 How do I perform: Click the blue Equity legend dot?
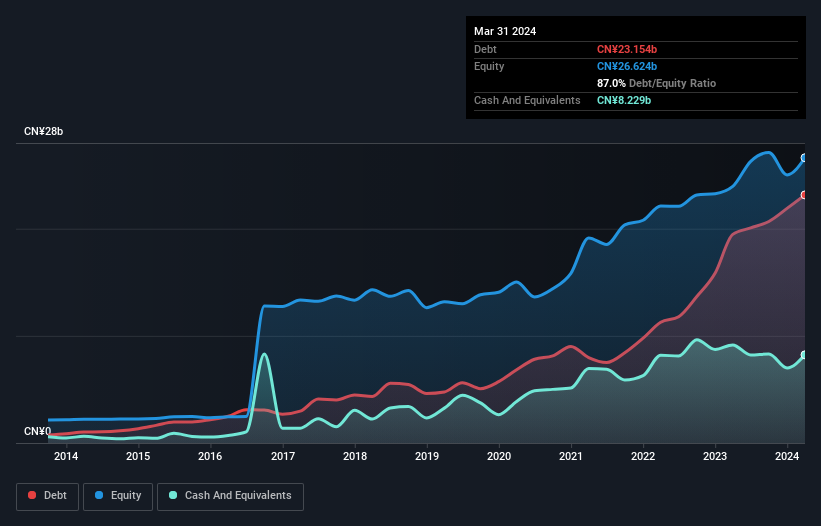click(x=99, y=495)
